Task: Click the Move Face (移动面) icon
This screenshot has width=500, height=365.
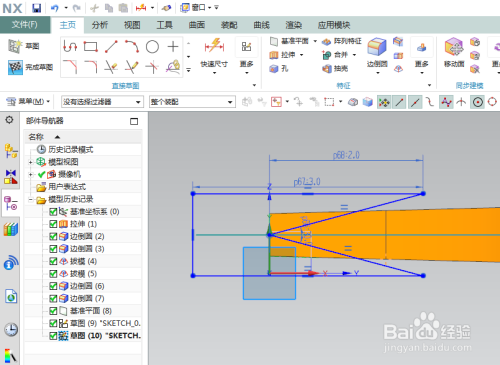Action: pyautogui.click(x=454, y=47)
